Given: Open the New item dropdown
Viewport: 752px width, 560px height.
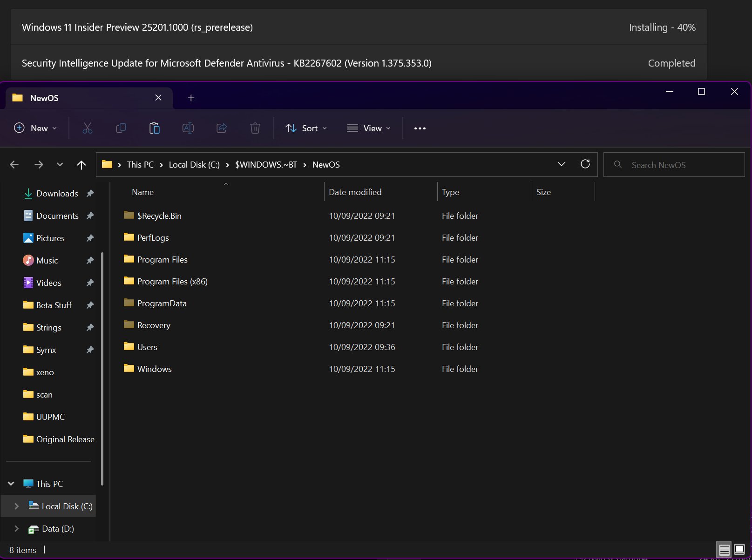Looking at the screenshot, I should click(x=35, y=128).
